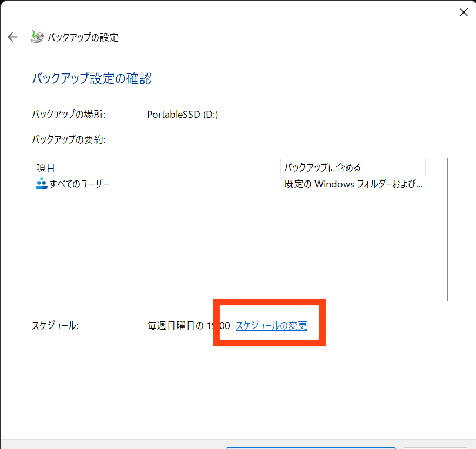Click the スケジュール label

point(55,326)
